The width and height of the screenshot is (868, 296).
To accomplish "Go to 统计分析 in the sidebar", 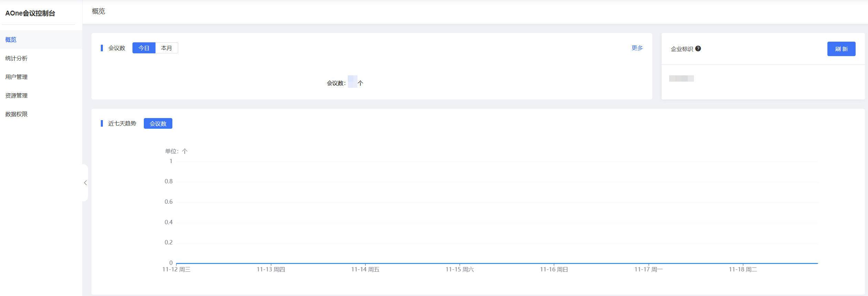I will click(x=17, y=58).
